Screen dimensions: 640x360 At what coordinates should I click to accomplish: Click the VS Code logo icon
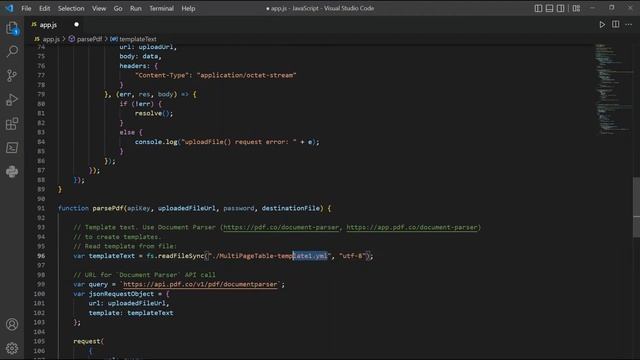pyautogui.click(x=9, y=8)
